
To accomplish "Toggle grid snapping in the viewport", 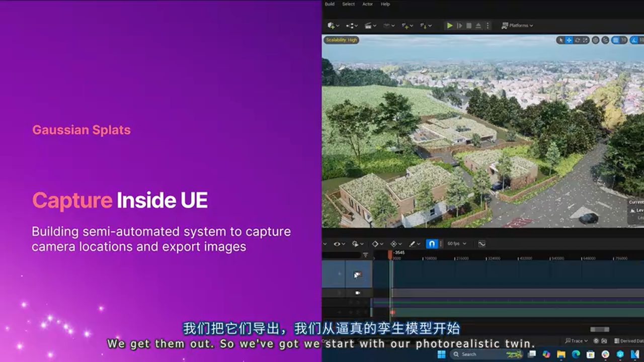I will [615, 40].
